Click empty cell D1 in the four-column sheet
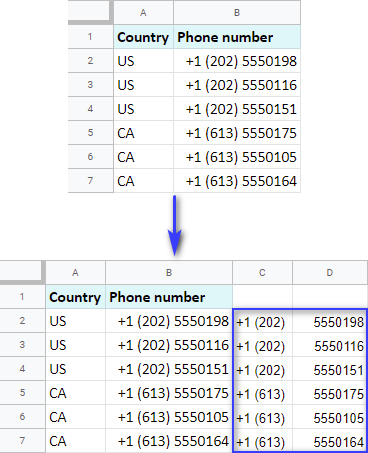 click(x=330, y=297)
